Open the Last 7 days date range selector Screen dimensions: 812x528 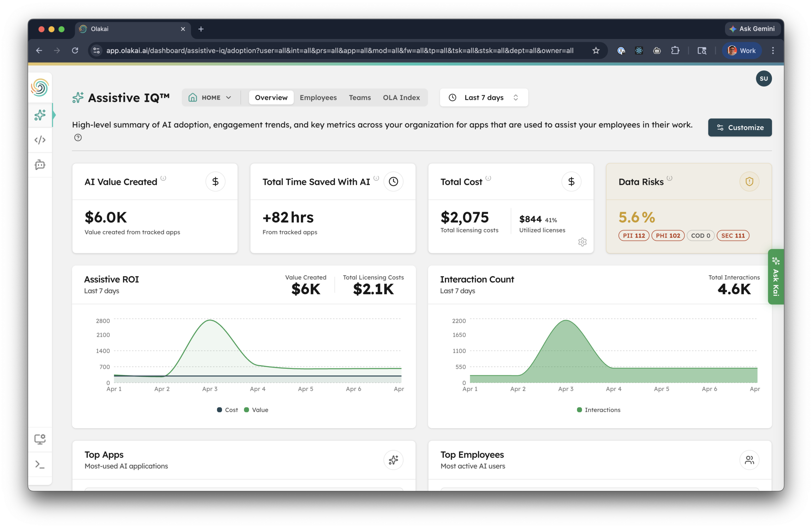click(x=483, y=97)
